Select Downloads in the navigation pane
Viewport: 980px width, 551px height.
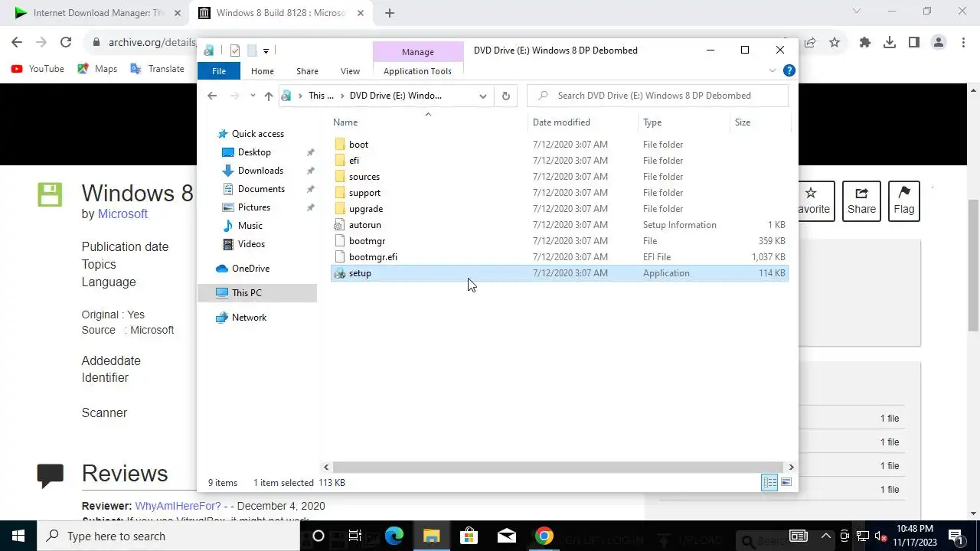[x=260, y=171]
